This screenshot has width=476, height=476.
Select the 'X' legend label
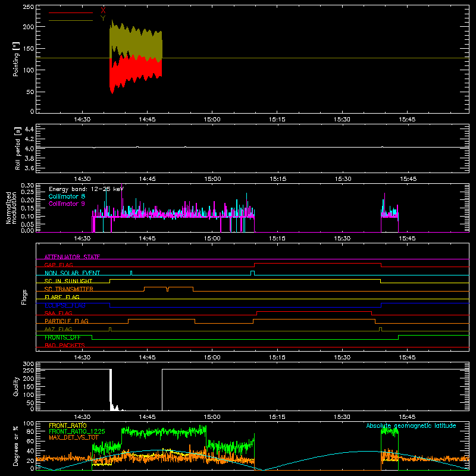103,10
